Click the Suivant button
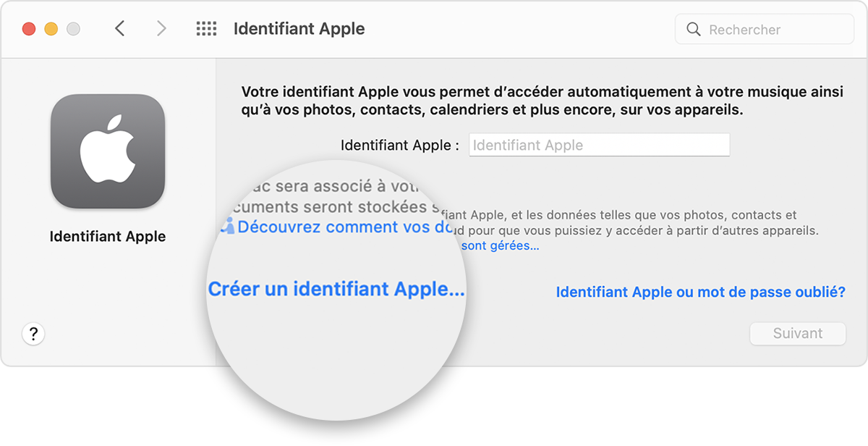868x446 pixels. [797, 333]
